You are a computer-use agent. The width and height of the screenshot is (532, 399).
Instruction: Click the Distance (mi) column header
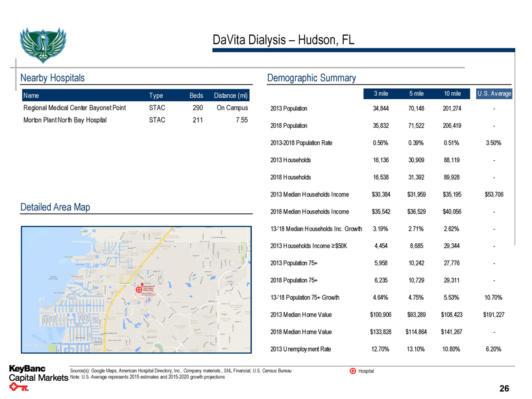(230, 95)
